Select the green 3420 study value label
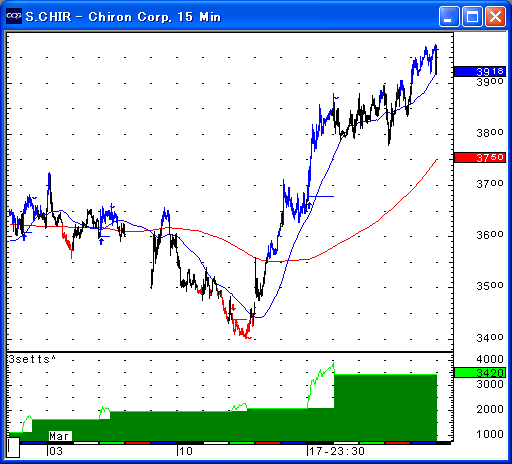The height and width of the screenshot is (464, 512). point(480,372)
